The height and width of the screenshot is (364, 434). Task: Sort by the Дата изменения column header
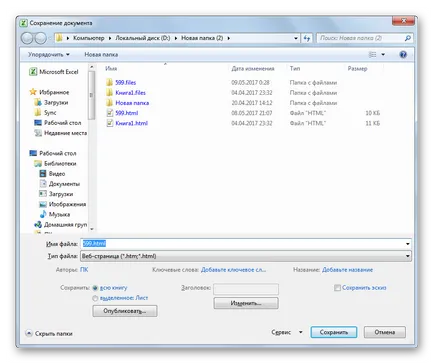pos(253,68)
